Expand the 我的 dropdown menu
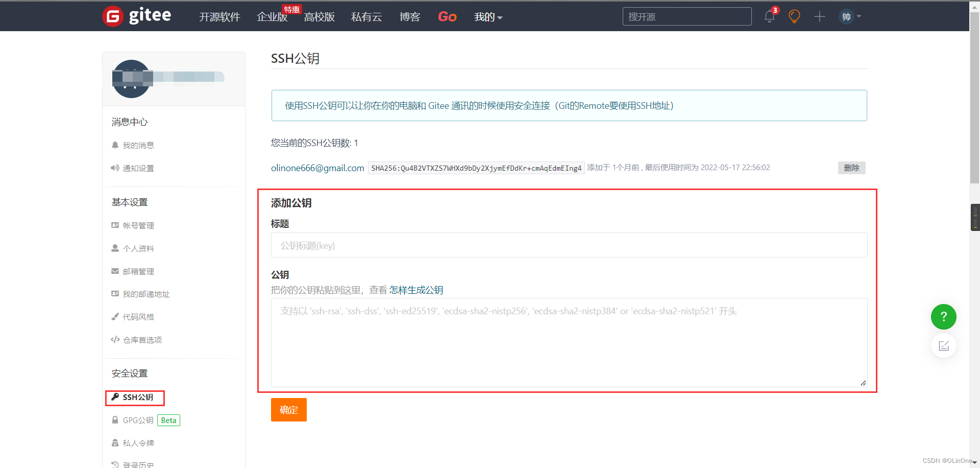The image size is (980, 468). click(488, 17)
